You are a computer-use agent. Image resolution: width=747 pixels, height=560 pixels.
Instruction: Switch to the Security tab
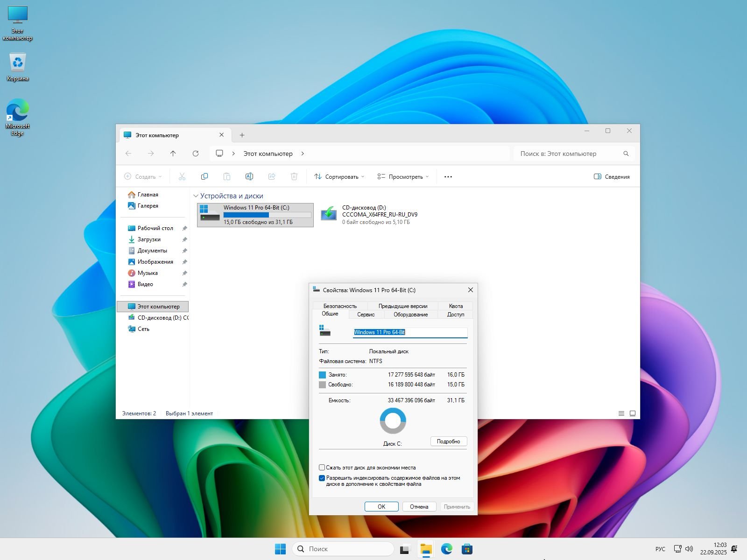[340, 306]
